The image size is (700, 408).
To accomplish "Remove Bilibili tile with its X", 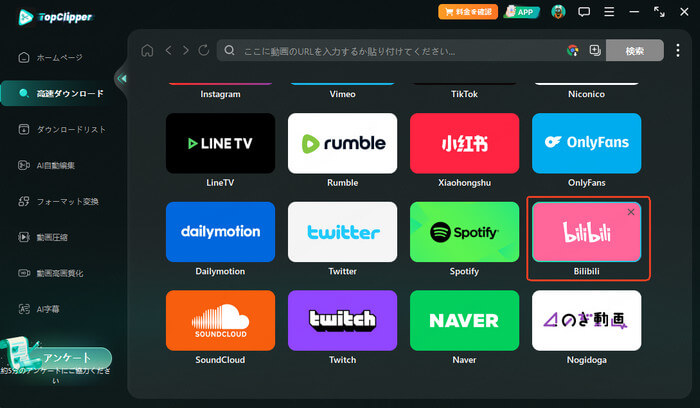I will 631,212.
